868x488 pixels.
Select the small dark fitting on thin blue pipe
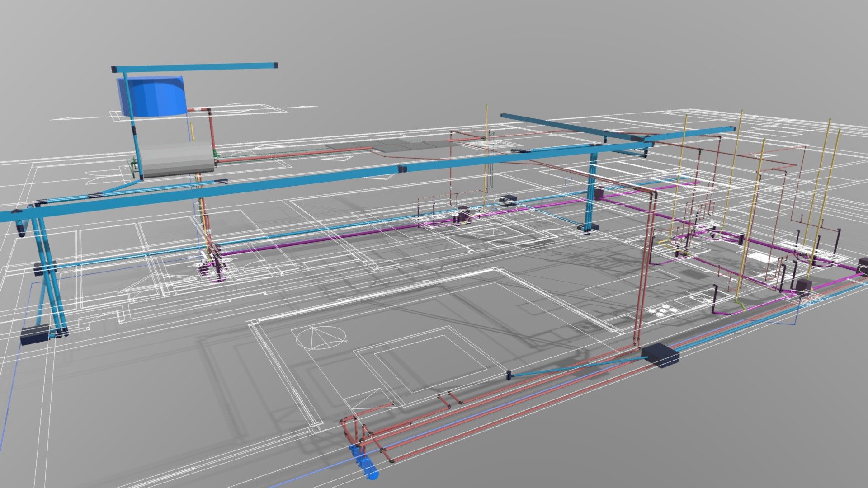click(x=509, y=375)
